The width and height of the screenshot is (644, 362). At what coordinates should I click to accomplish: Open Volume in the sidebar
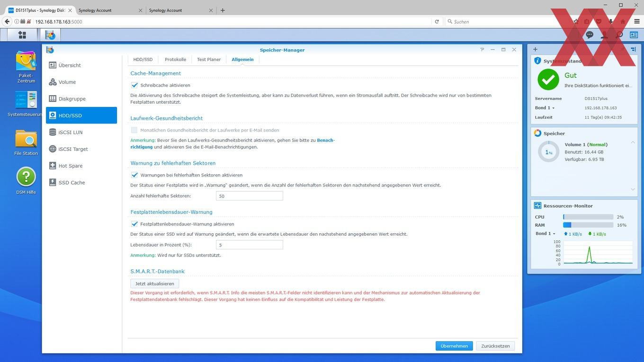point(81,82)
